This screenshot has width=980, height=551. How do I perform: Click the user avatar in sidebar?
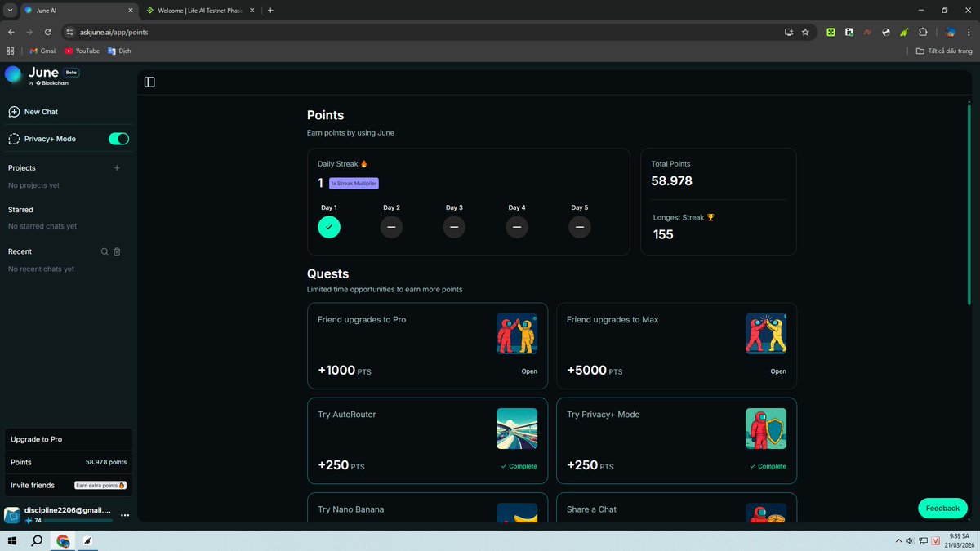tap(12, 515)
